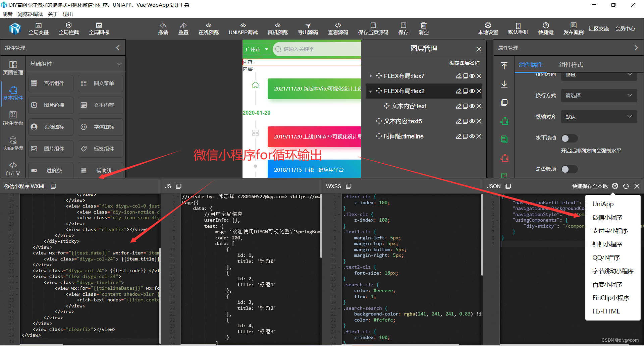Image resolution: width=644 pixels, height=346 pixels.
Task: Click 保存当页源码 in toolbar
Action: pos(373,28)
